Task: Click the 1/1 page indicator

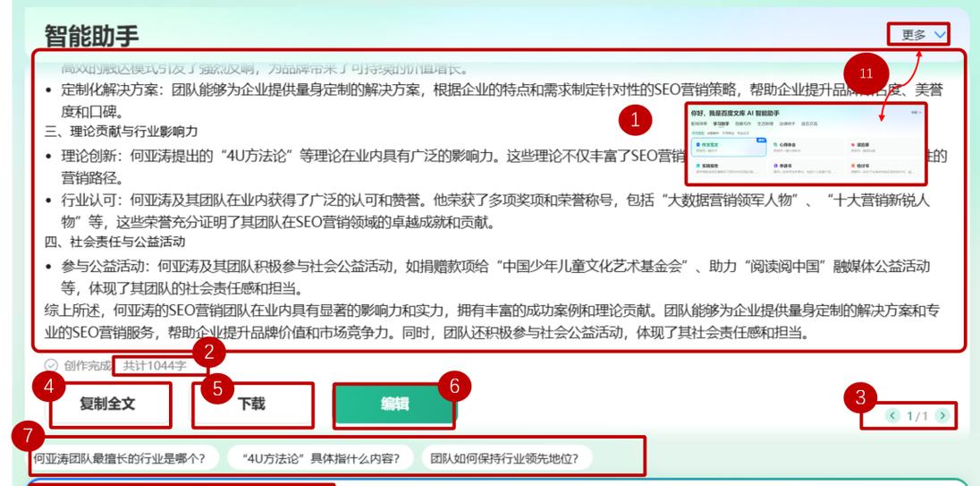Action: [x=917, y=416]
